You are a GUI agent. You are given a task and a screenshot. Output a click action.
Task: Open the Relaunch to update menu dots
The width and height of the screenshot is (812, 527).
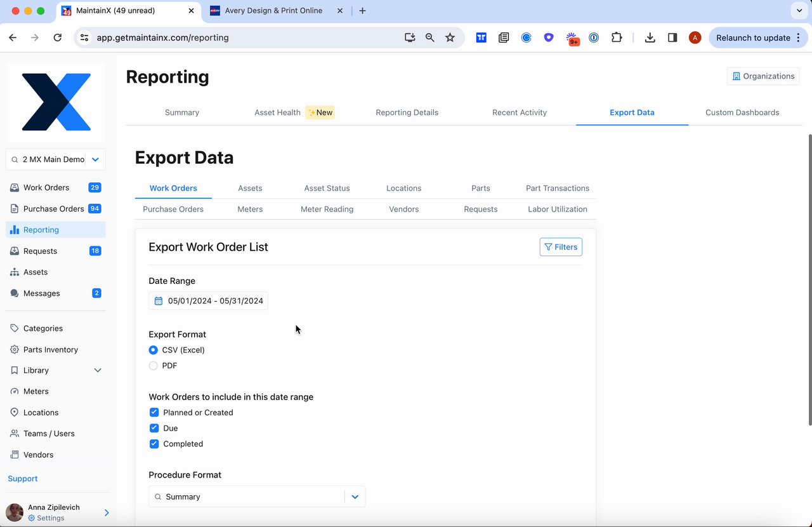[797, 37]
